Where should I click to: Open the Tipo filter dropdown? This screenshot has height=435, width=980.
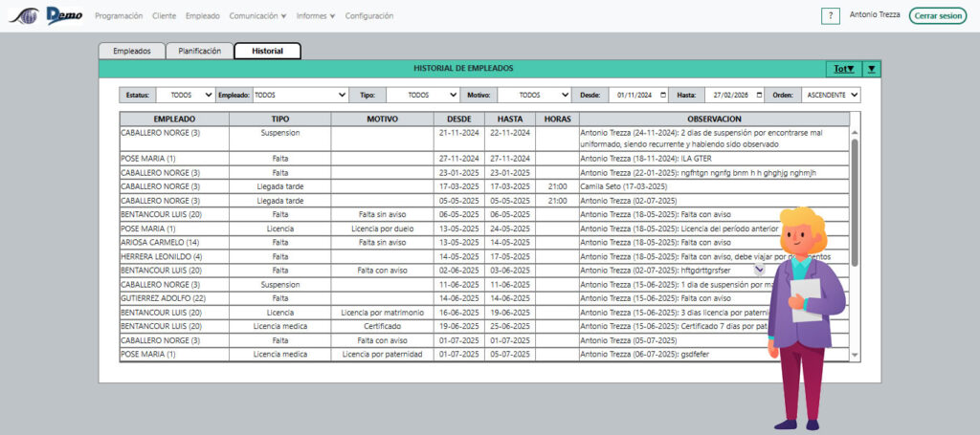(422, 96)
